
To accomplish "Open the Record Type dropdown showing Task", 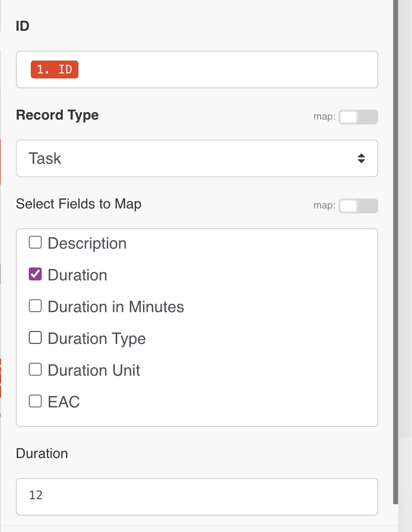I will (197, 159).
